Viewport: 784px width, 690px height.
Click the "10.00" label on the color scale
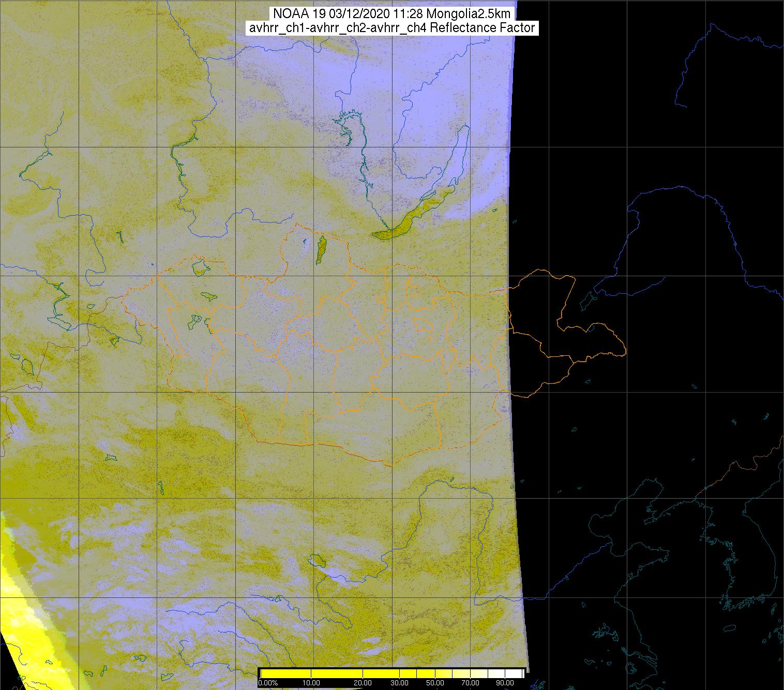click(x=310, y=683)
